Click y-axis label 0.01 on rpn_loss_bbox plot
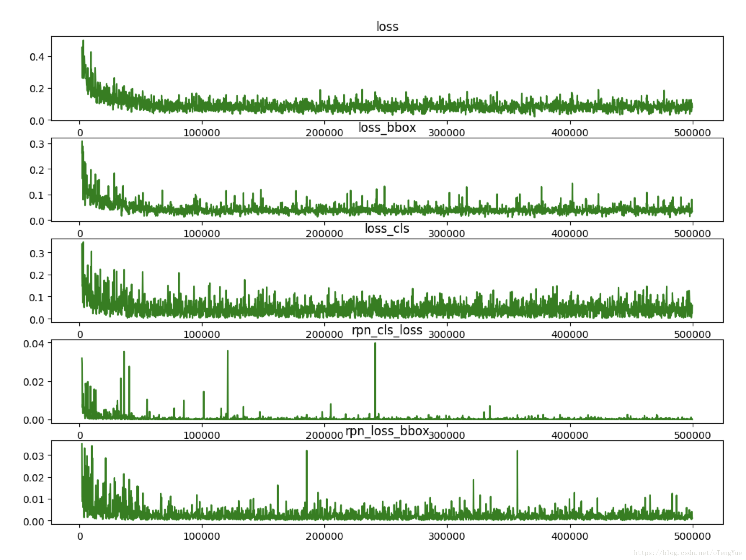Screen dimensions: 746x560 pos(34,499)
